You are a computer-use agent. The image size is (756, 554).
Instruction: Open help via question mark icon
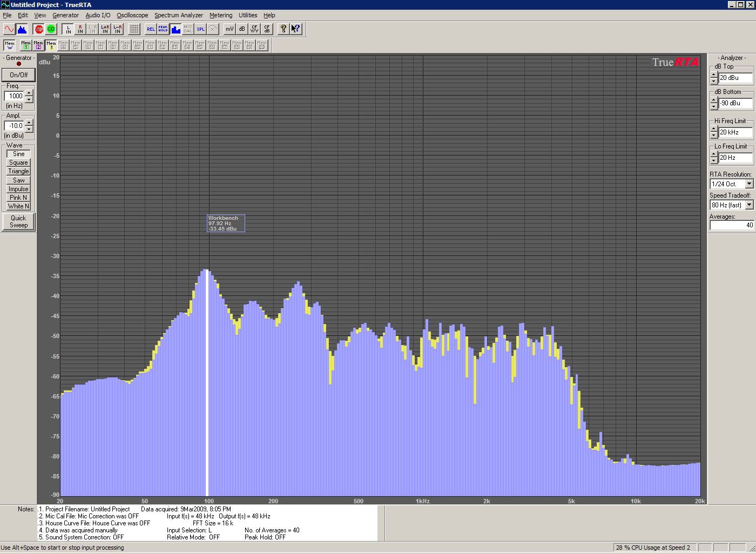click(283, 29)
